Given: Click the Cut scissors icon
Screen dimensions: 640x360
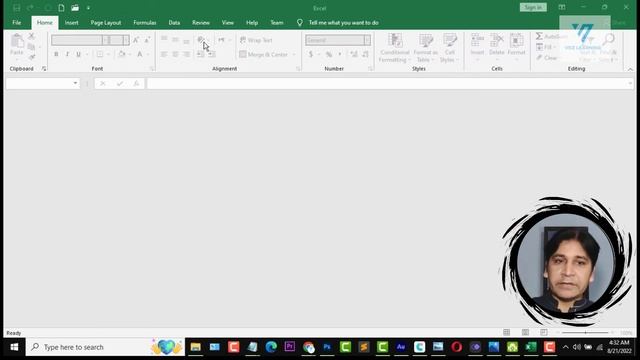Looking at the screenshot, I should coord(31,36).
